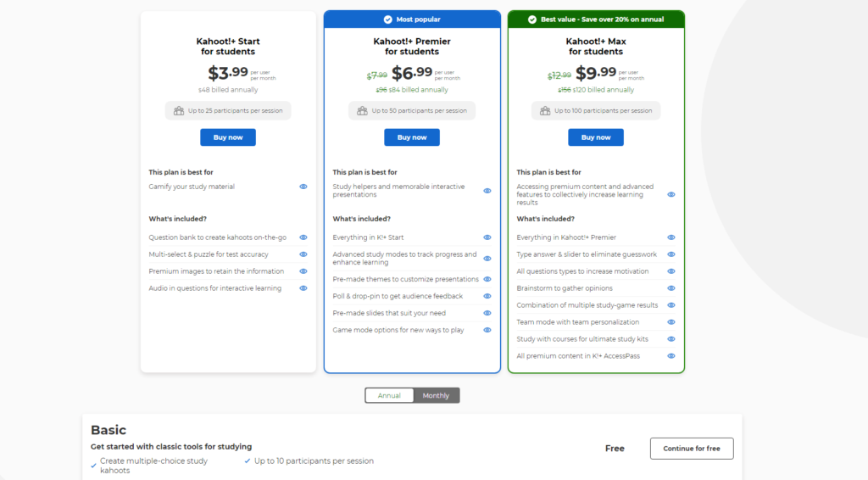Click eye icon next to Everything in K!+ Start
This screenshot has height=480, width=868.
tap(487, 237)
